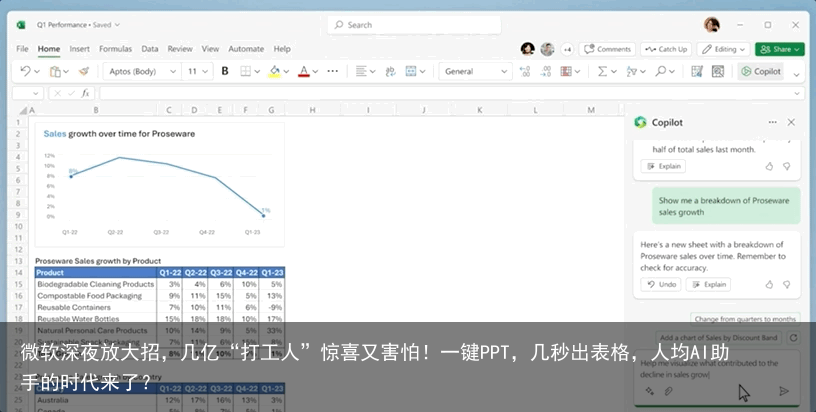Click Undo in the Copilot response
Viewport: 816px width, 412px height.
point(661,285)
